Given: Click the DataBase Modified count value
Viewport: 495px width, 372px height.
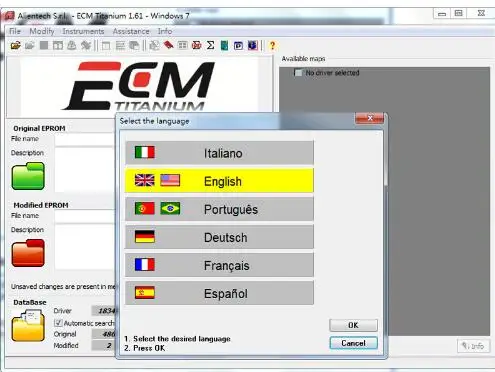Looking at the screenshot, I should point(104,345).
